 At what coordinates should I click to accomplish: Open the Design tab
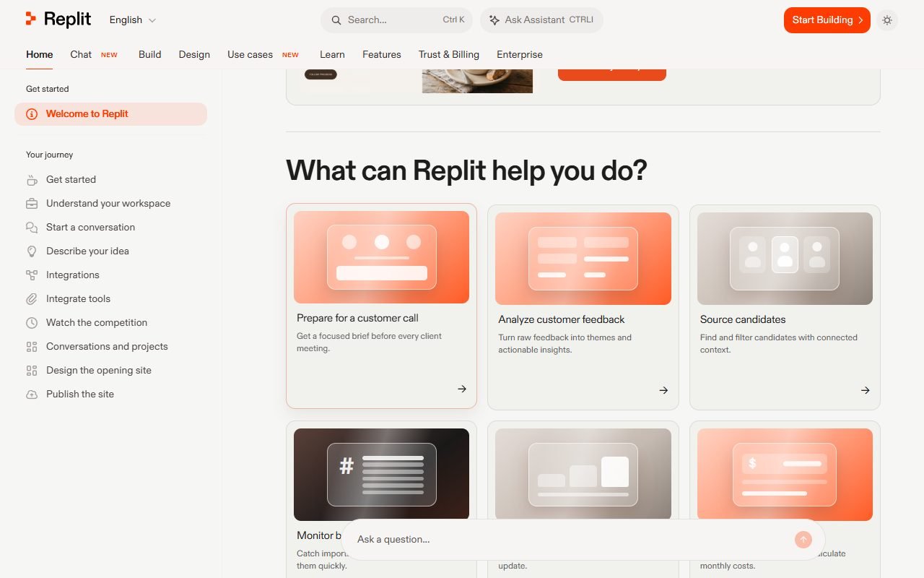coord(194,54)
